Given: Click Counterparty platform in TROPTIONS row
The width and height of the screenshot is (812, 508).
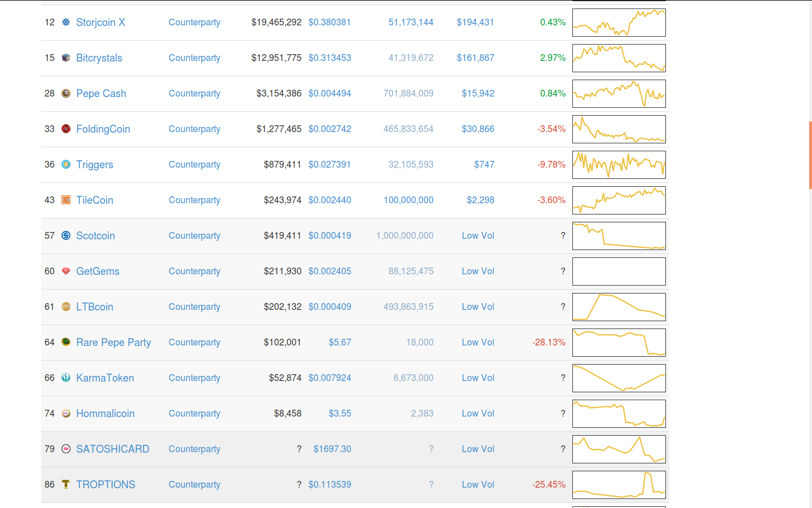Looking at the screenshot, I should [x=195, y=484].
